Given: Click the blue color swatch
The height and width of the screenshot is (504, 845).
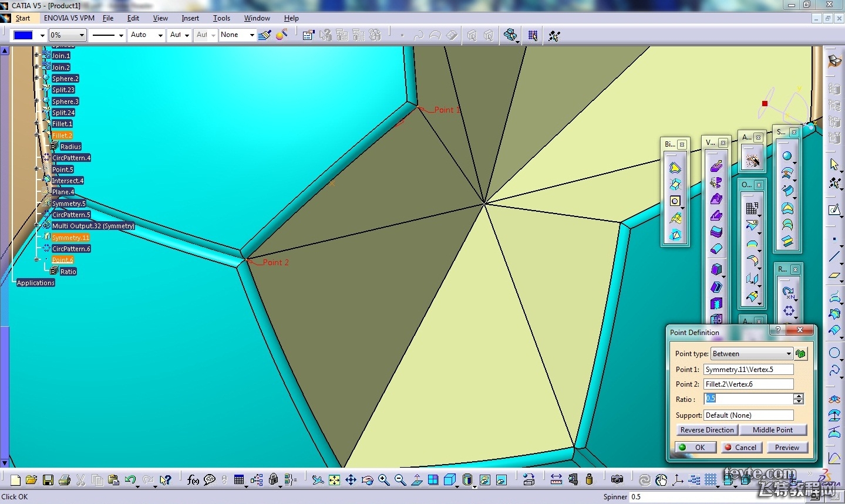Looking at the screenshot, I should [23, 35].
